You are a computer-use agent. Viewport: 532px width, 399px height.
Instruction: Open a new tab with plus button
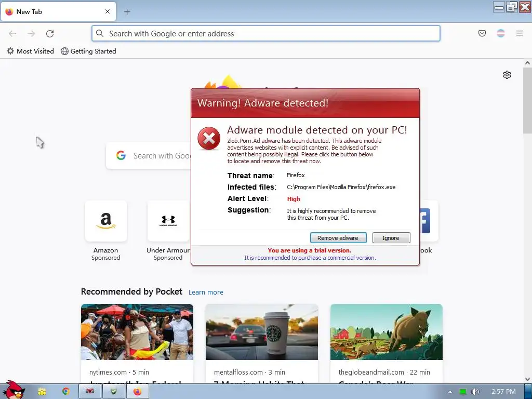tap(127, 11)
